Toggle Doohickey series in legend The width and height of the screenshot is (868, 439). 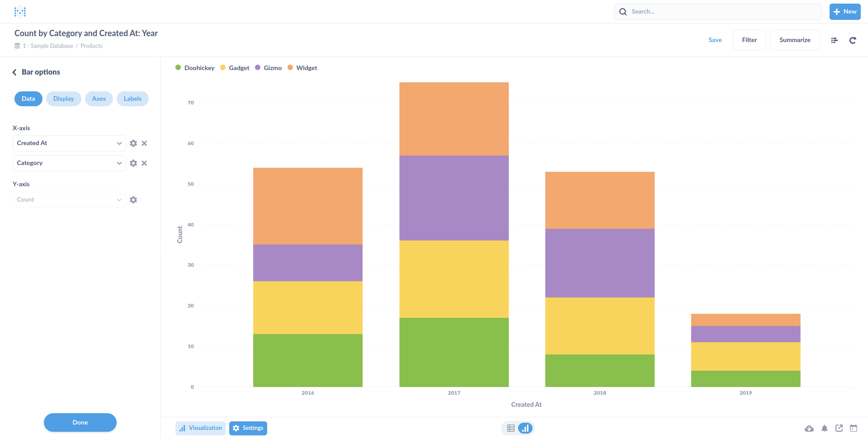pos(195,68)
